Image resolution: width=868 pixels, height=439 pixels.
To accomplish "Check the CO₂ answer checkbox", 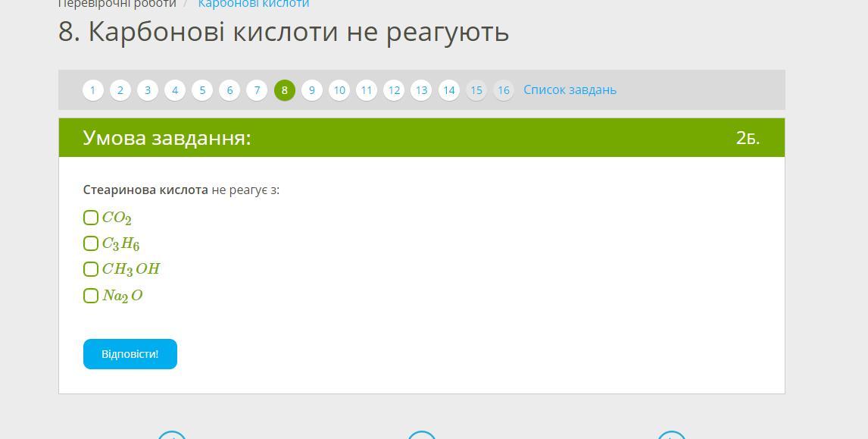I will 91,218.
